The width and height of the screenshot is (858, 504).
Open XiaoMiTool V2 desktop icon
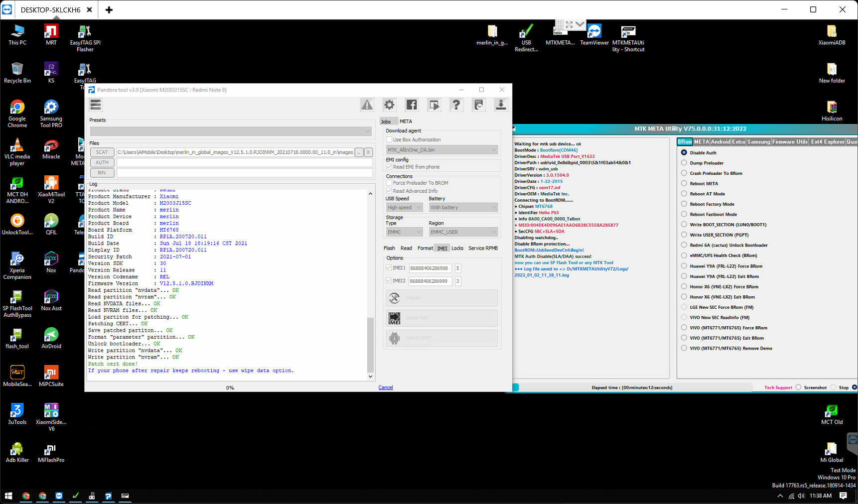point(51,189)
